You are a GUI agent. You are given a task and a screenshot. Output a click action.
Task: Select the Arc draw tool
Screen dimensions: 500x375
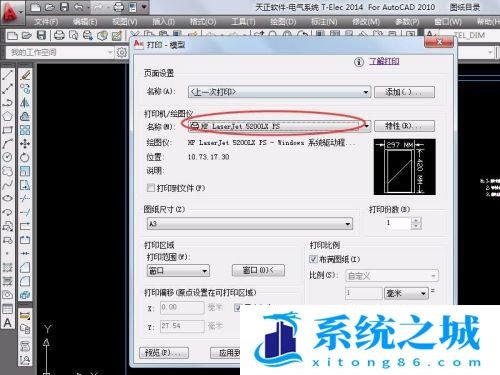point(8,144)
